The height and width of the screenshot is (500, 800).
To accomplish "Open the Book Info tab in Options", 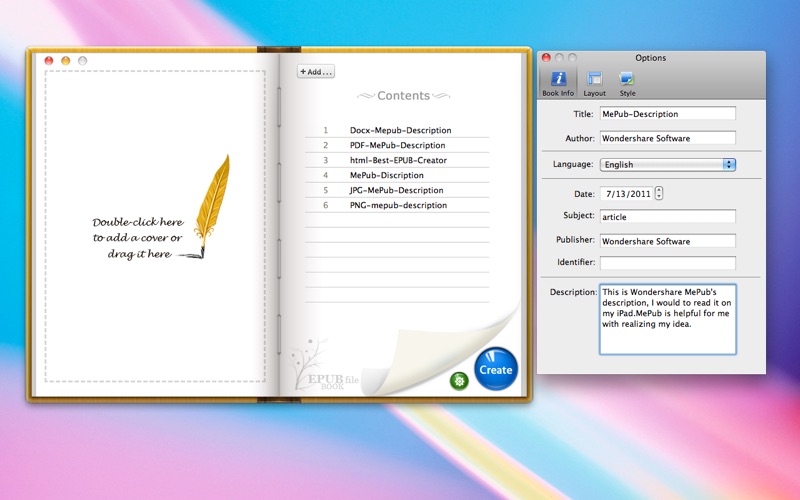I will pyautogui.click(x=558, y=83).
